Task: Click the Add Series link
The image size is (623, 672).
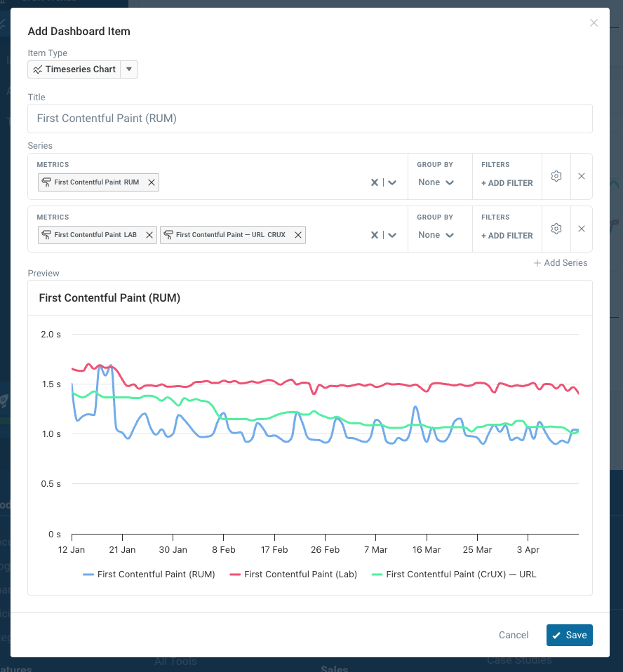Action: point(561,262)
